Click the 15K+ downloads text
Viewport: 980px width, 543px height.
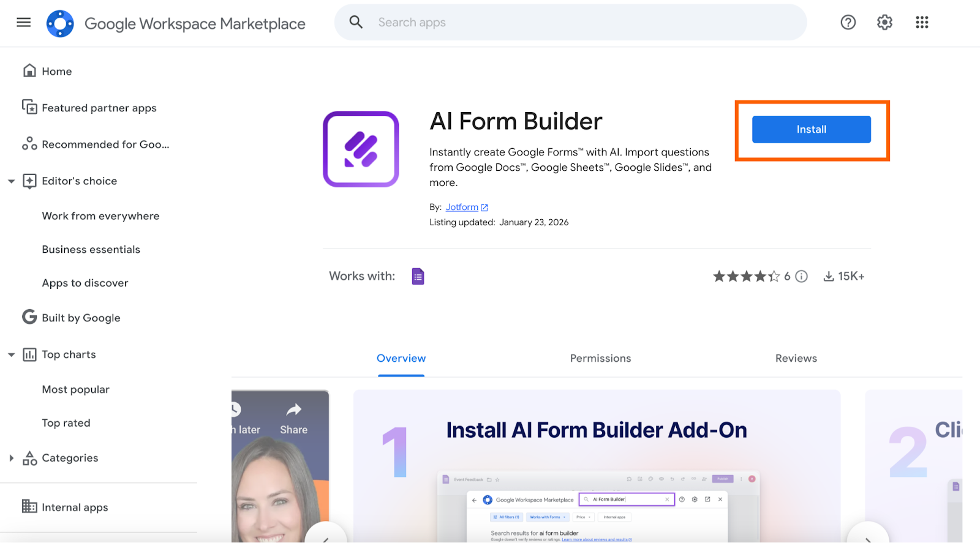coord(851,276)
